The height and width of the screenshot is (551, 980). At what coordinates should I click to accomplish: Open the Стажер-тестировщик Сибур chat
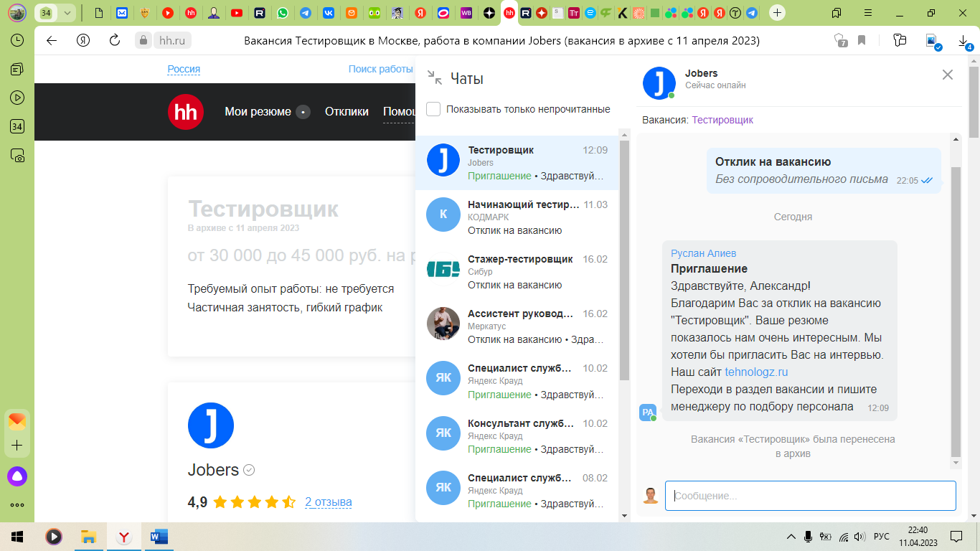coord(517,272)
